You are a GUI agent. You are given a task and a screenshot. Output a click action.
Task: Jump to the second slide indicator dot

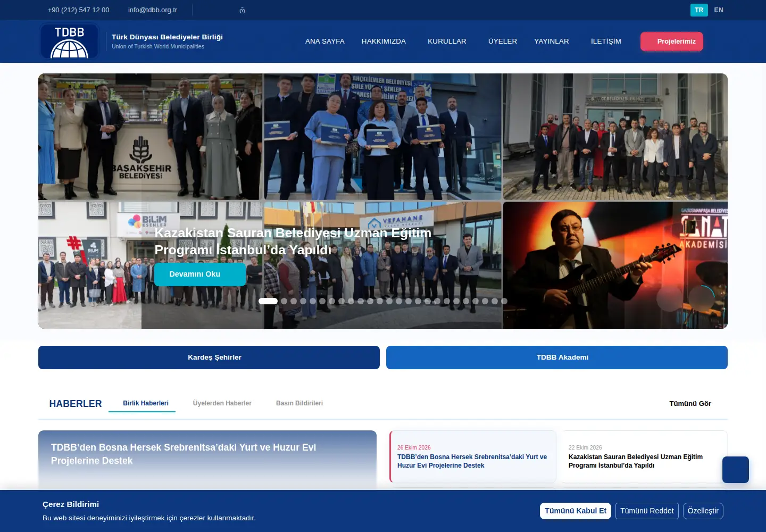coord(284,301)
